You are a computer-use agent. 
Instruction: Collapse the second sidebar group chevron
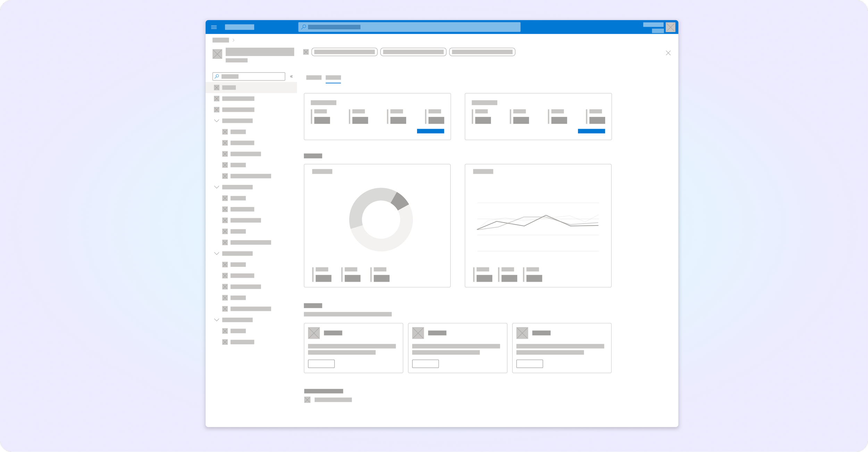(217, 187)
